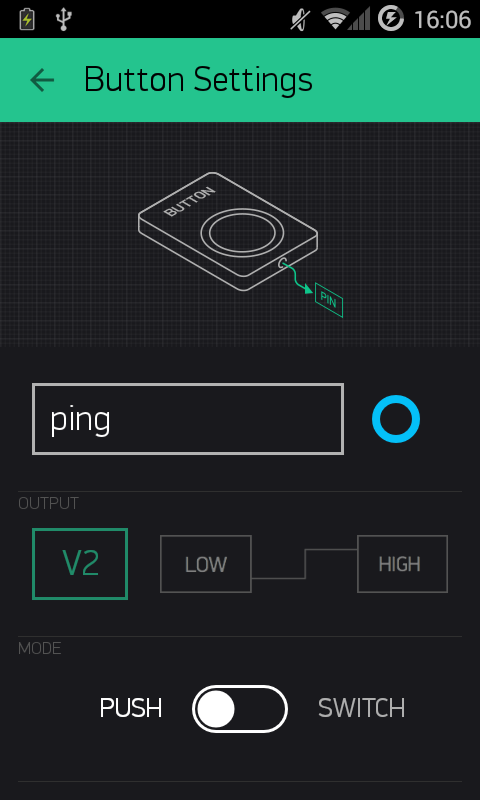Edit the ping name field
This screenshot has width=480, height=800.
point(188,419)
